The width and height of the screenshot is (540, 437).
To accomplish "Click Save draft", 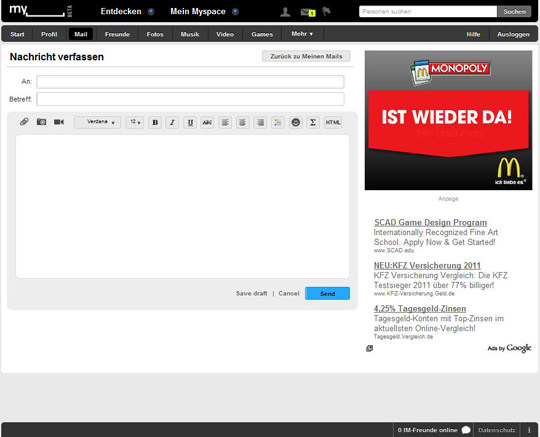I will click(x=251, y=293).
